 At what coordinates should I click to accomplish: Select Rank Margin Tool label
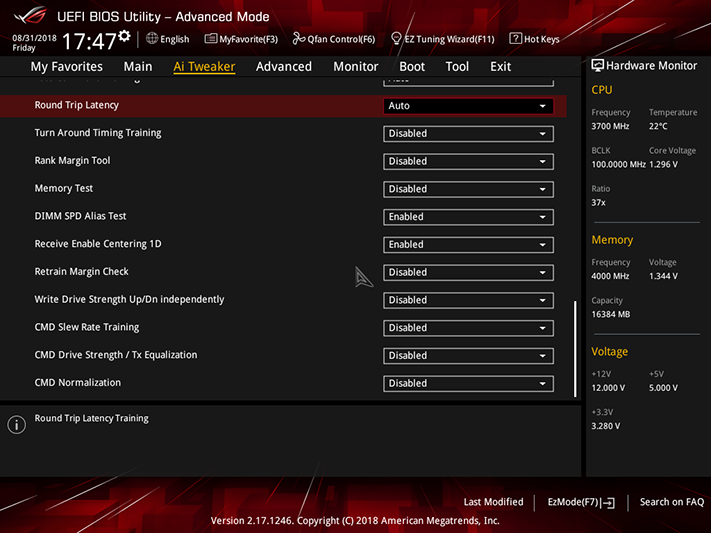[x=73, y=161]
